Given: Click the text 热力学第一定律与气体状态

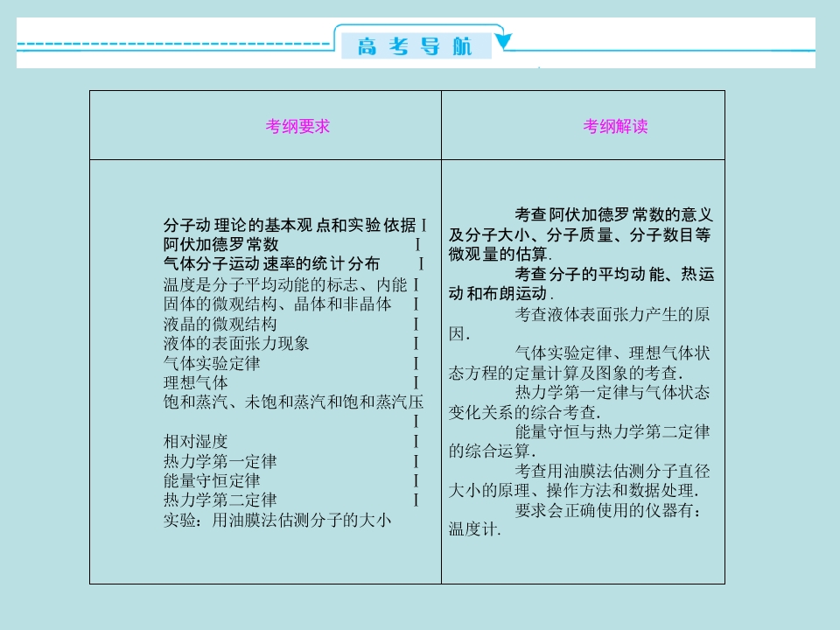Looking at the screenshot, I should 612,392.
